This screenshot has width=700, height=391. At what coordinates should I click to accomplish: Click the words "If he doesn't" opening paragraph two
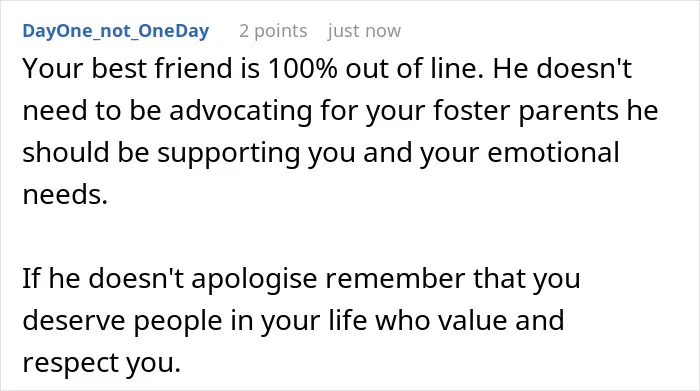point(103,278)
